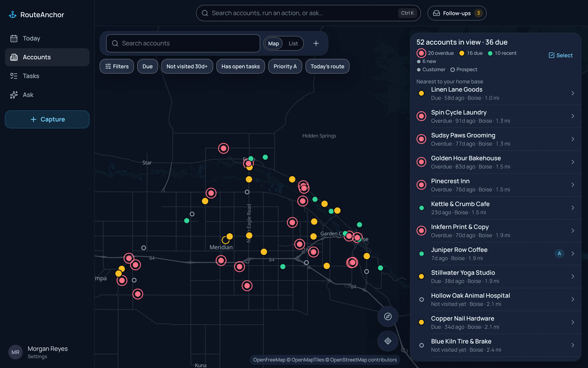Click the MR user avatar
The height and width of the screenshot is (368, 588).
pyautogui.click(x=15, y=352)
